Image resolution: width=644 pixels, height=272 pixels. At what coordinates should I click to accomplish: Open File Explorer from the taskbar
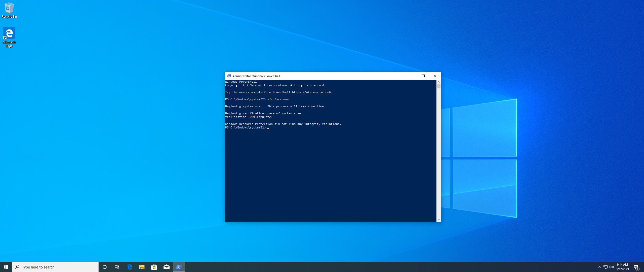pyautogui.click(x=142, y=267)
